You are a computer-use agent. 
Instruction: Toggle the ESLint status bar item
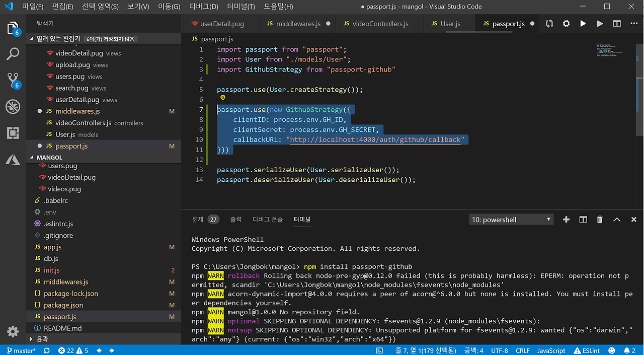coord(586,350)
